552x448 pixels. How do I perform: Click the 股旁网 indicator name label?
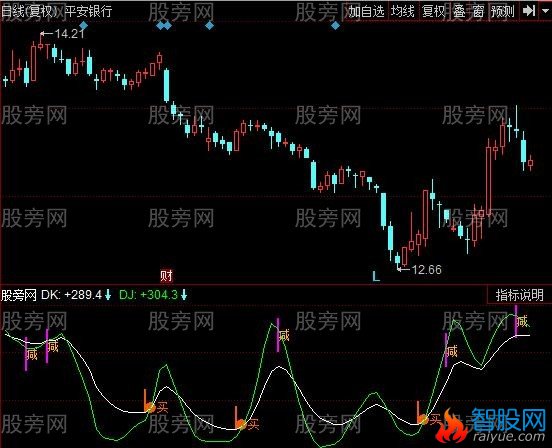pos(19,295)
